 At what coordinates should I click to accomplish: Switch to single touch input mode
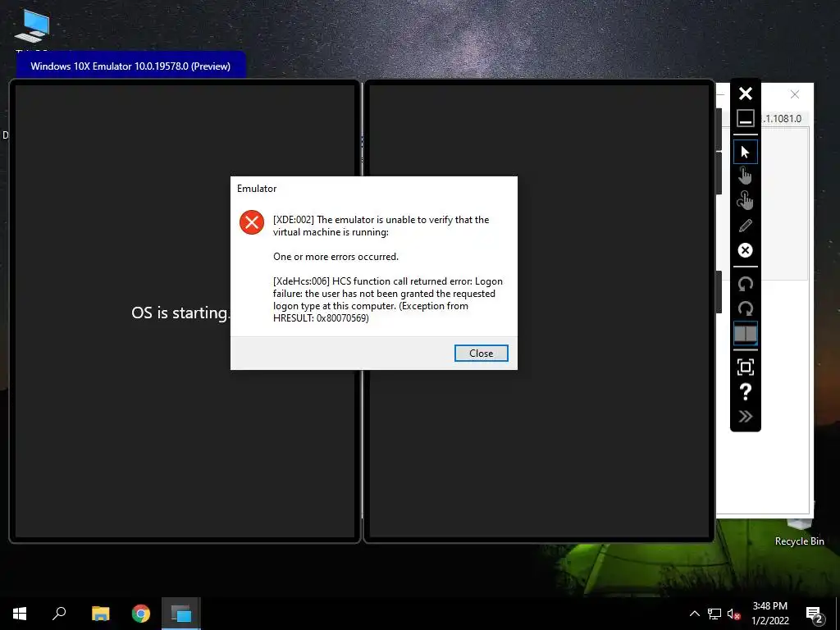pyautogui.click(x=745, y=176)
